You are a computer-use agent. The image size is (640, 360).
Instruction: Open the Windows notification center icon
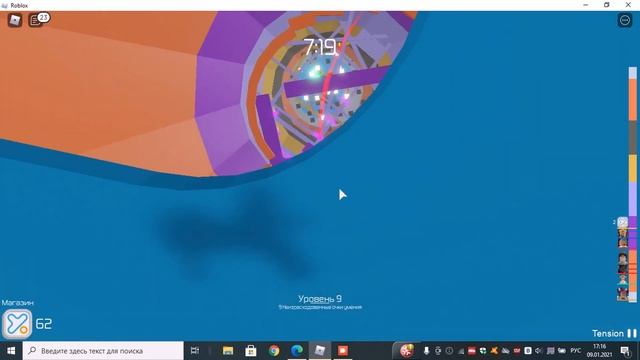pos(625,351)
